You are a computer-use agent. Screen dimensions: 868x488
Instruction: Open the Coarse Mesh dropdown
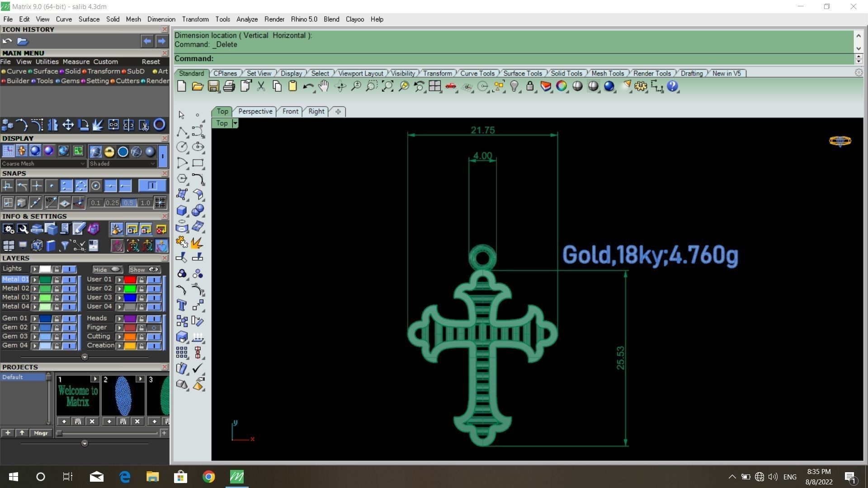[43, 164]
